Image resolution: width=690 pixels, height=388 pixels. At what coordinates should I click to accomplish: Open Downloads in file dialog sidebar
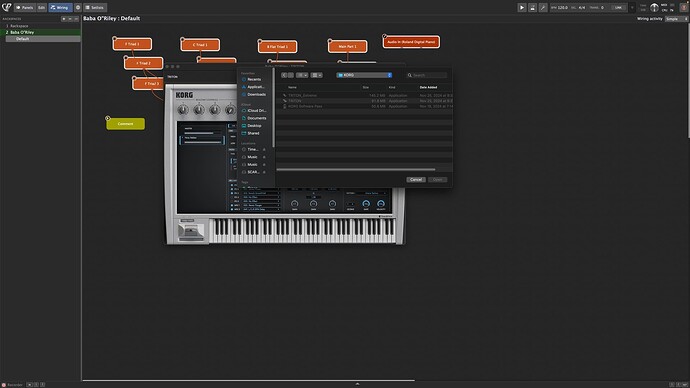(x=253, y=94)
